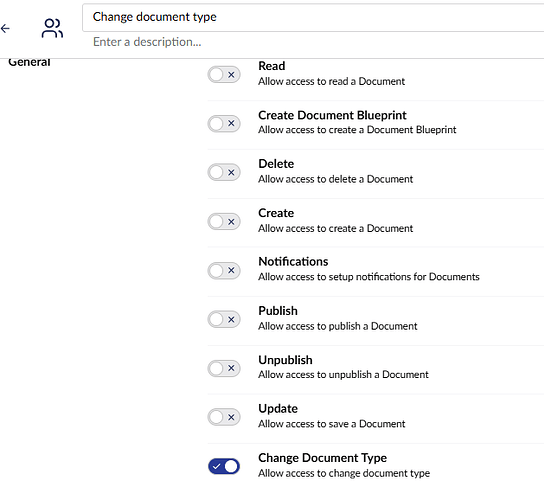Viewport: 544px width, 500px height.
Task: Turn on the Publish permission toggle
Action: click(224, 320)
